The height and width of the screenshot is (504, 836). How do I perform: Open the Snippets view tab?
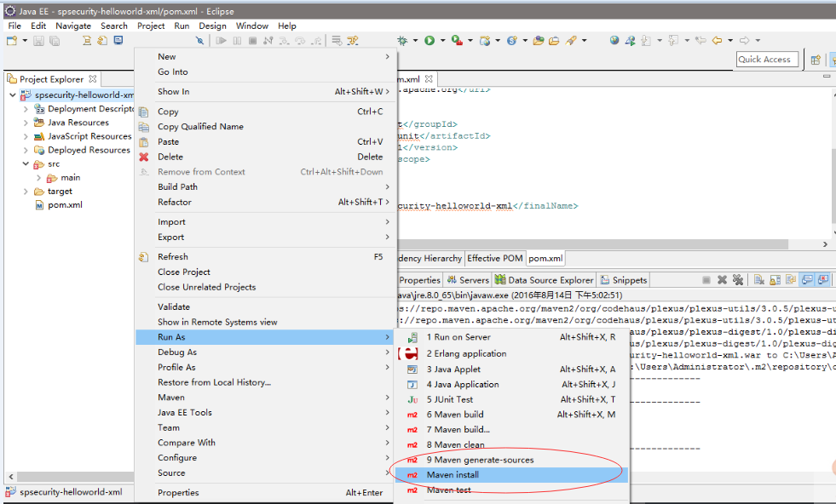point(623,280)
